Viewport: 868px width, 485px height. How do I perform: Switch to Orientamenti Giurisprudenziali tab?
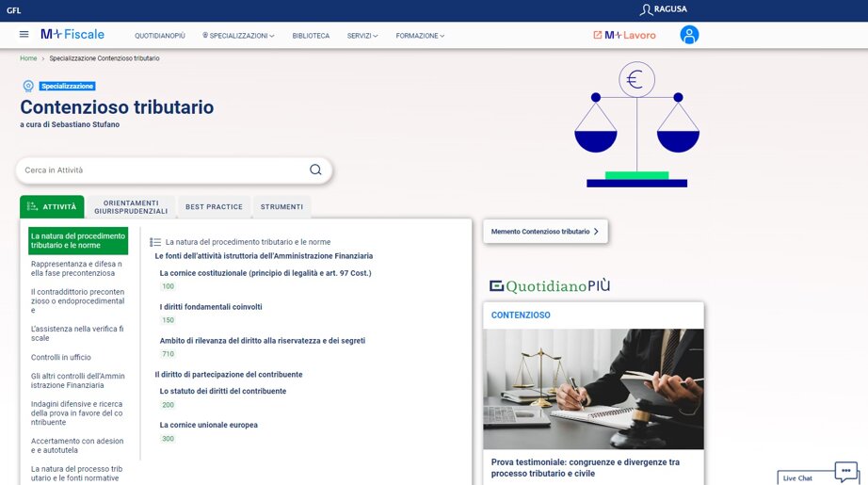click(x=131, y=207)
